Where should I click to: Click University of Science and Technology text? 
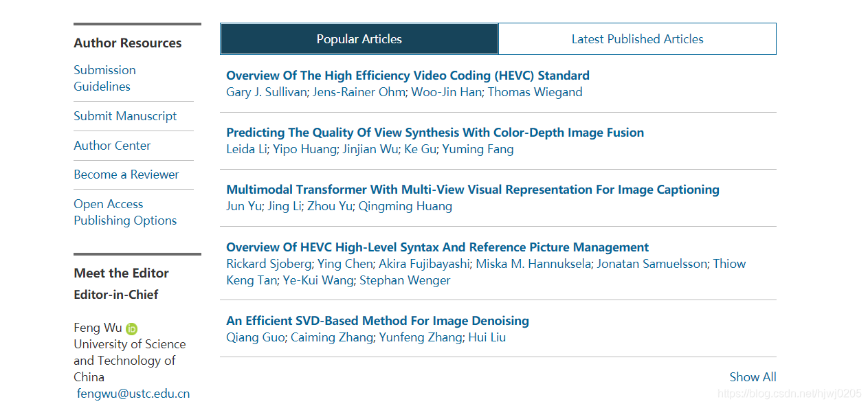[x=130, y=361]
